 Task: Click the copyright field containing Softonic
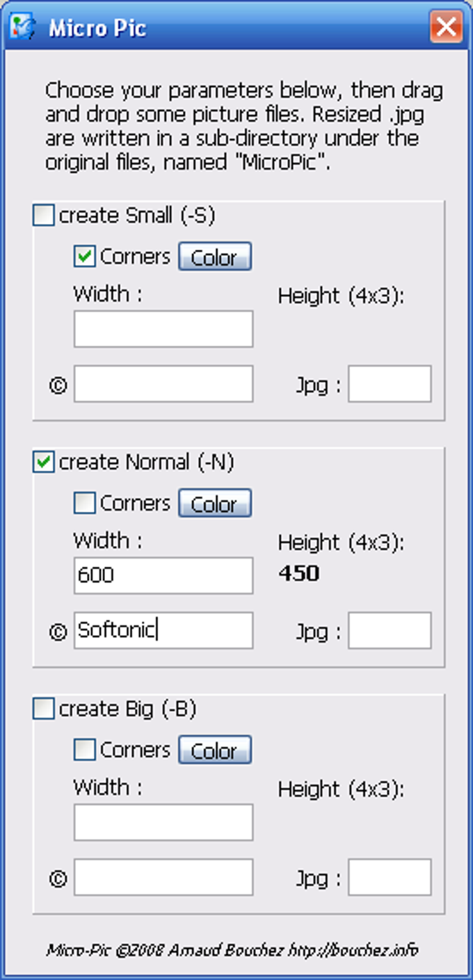click(x=163, y=630)
